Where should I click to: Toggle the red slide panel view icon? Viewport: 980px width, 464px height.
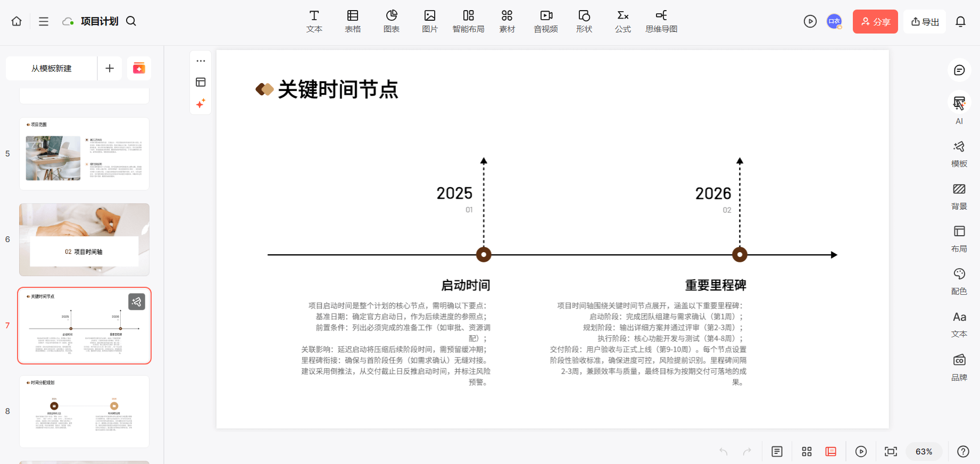830,451
